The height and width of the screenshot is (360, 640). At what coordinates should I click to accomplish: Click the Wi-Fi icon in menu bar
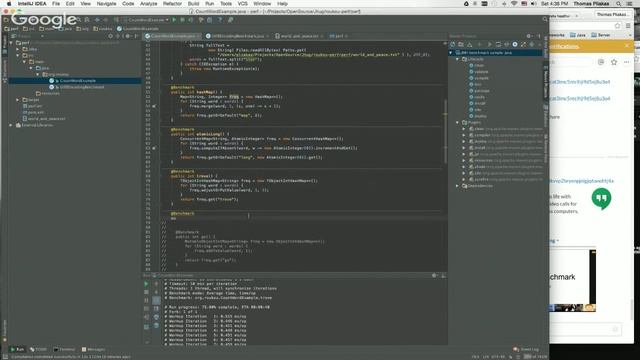tap(514, 4)
